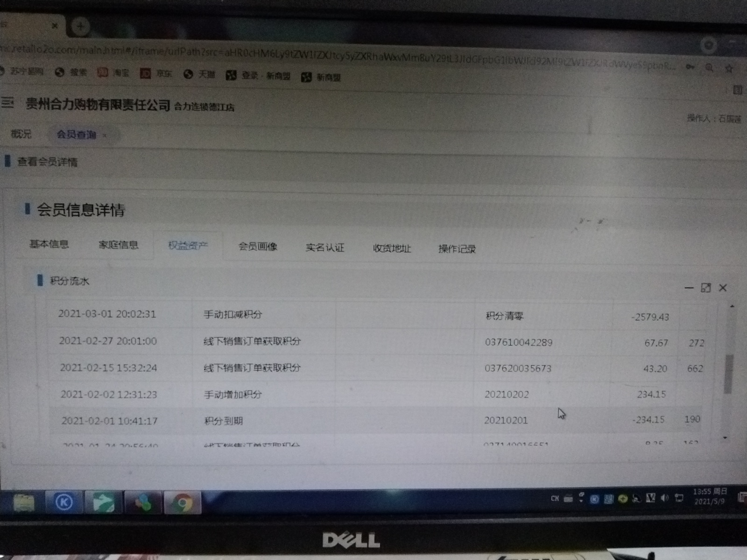Open Chrome from the taskbar
Viewport: 747px width, 560px height.
tap(183, 503)
